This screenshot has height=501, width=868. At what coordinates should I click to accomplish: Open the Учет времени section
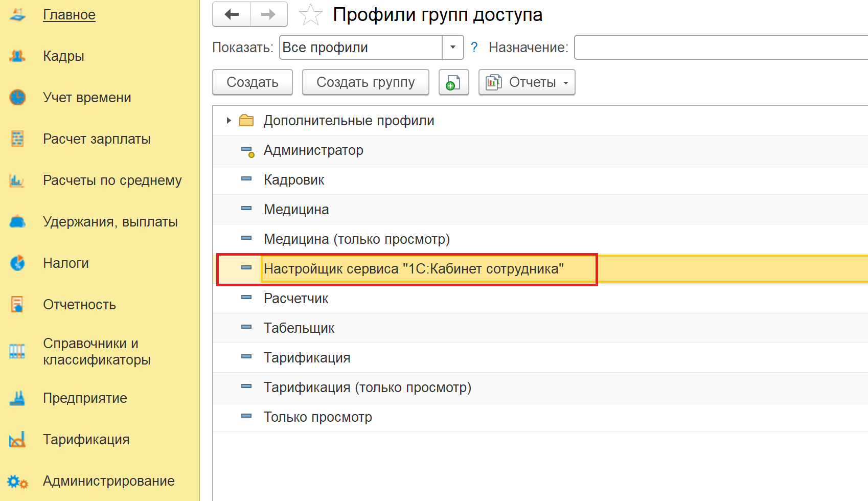pos(87,98)
